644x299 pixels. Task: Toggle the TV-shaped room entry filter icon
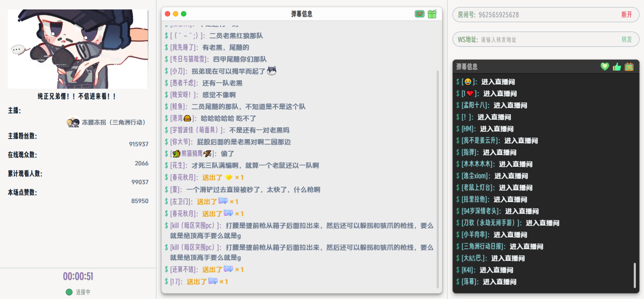click(629, 67)
